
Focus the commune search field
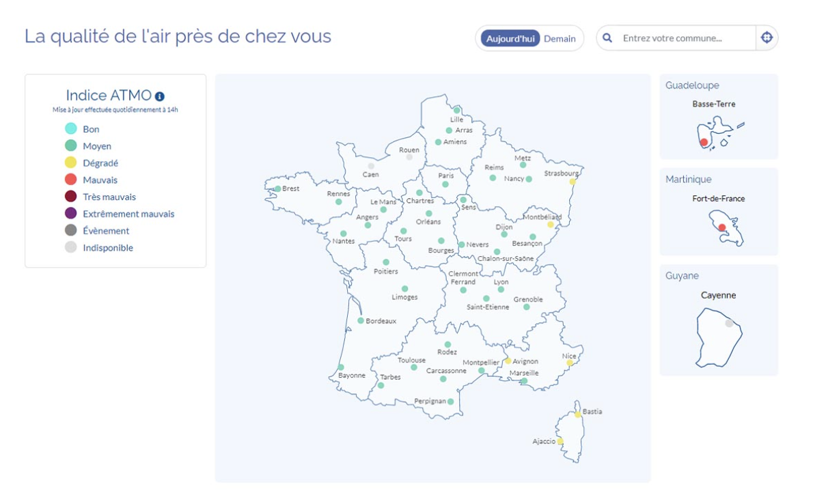coord(686,38)
